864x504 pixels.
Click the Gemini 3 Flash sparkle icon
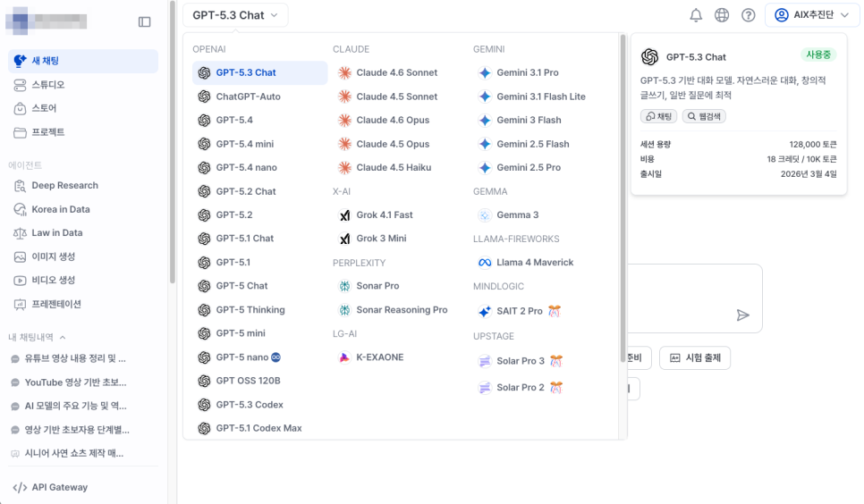pos(485,120)
